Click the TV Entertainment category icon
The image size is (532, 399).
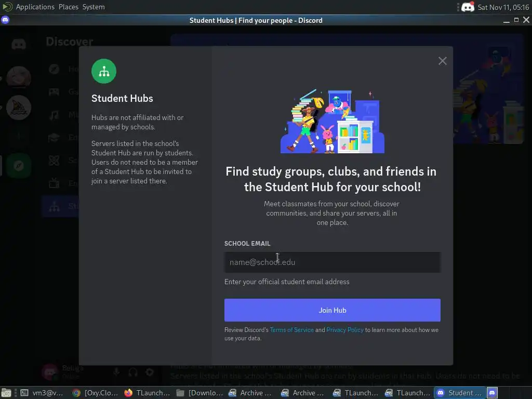tap(54, 183)
